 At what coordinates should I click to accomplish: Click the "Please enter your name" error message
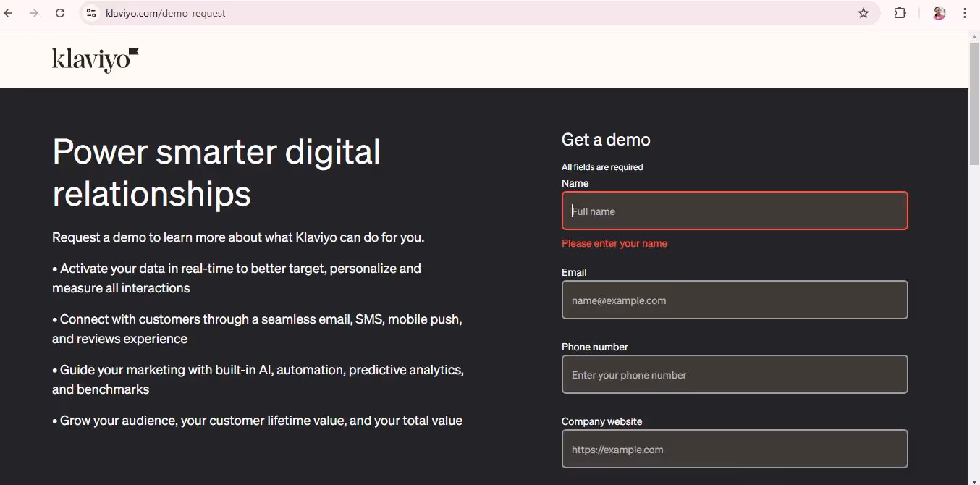(x=614, y=243)
